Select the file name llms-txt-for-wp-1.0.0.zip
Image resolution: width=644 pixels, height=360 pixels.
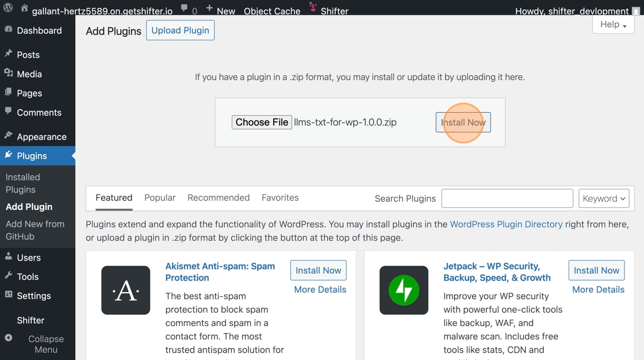click(x=345, y=122)
